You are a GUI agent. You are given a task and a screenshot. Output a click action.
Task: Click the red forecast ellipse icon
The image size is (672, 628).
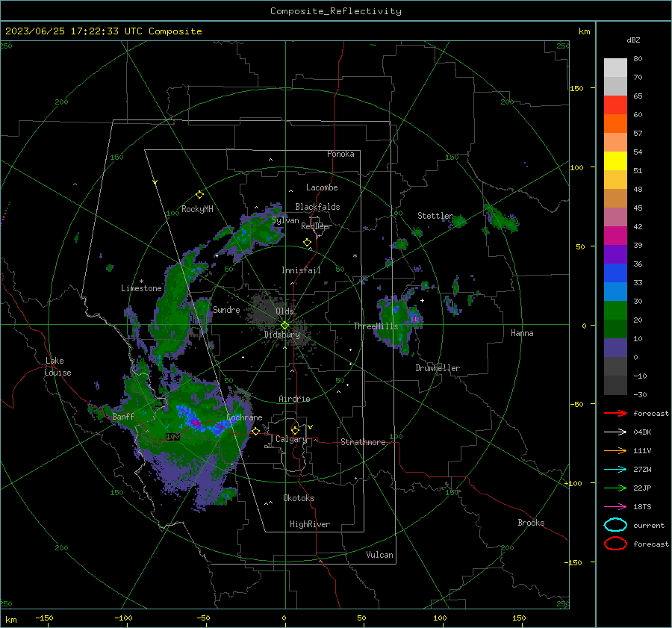pos(615,544)
